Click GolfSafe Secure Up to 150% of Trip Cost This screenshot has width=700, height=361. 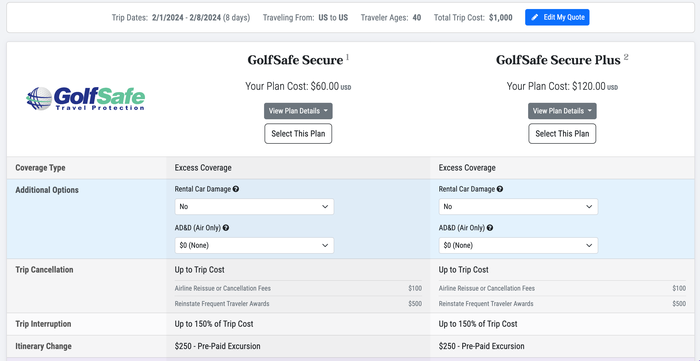214,324
